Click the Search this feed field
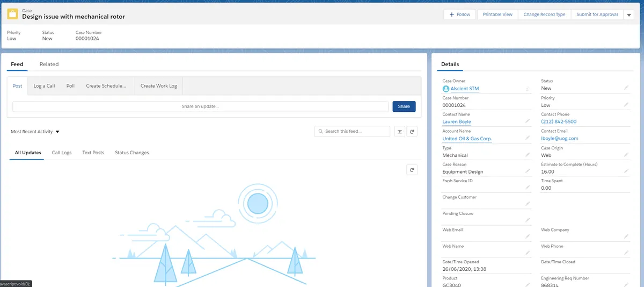This screenshot has height=287, width=644. point(352,131)
